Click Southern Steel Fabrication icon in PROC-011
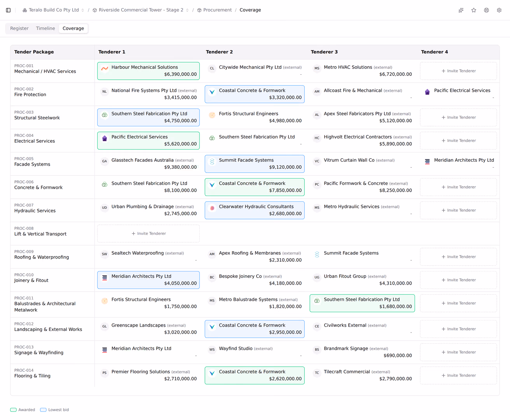The height and width of the screenshot is (420, 510). tap(317, 301)
